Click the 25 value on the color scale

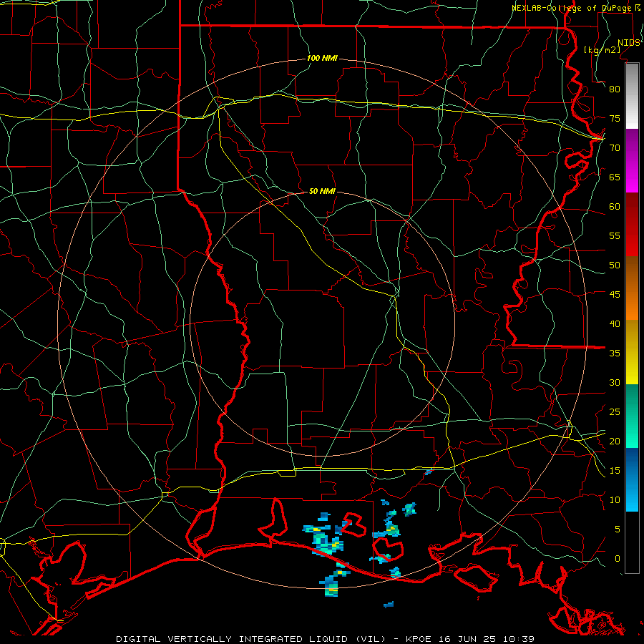(615, 412)
